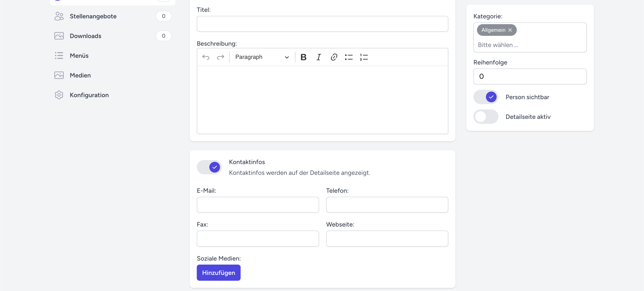This screenshot has width=644, height=291.
Task: Open Stellenangebote in the sidebar
Action: (93, 16)
